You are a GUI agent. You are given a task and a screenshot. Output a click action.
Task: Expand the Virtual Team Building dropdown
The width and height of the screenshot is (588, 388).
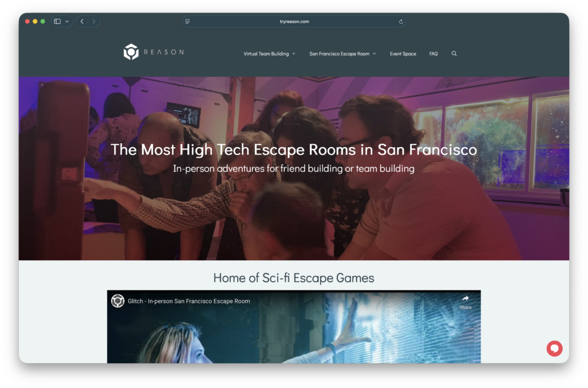tap(269, 53)
